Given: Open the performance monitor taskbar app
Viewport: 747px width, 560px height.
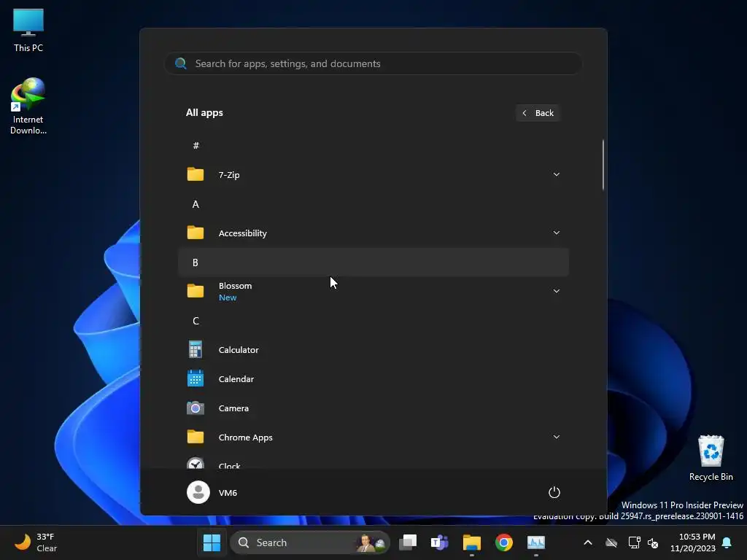Looking at the screenshot, I should coord(536,542).
